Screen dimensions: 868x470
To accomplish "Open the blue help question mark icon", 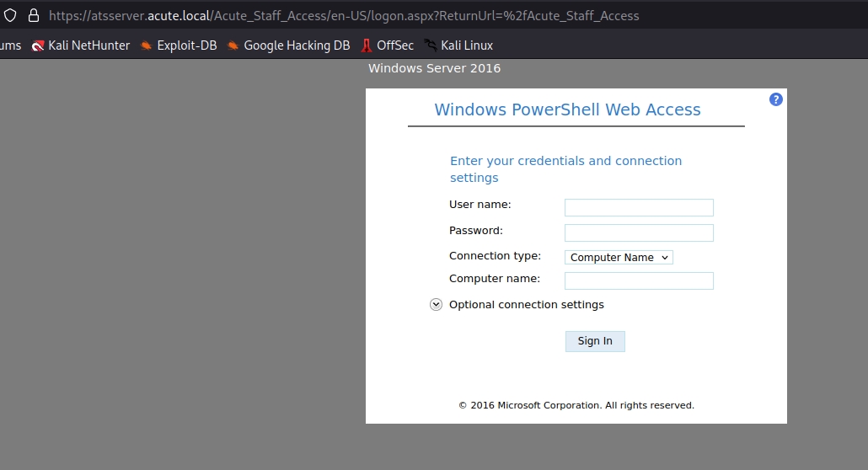I will (x=776, y=99).
